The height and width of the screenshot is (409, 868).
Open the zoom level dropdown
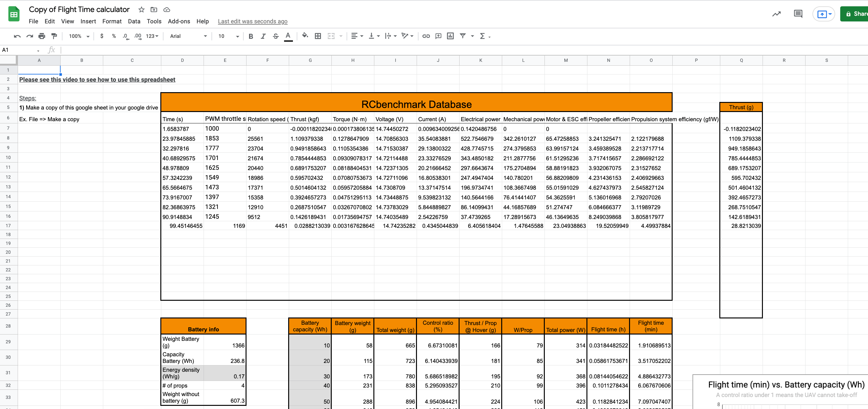coord(78,36)
